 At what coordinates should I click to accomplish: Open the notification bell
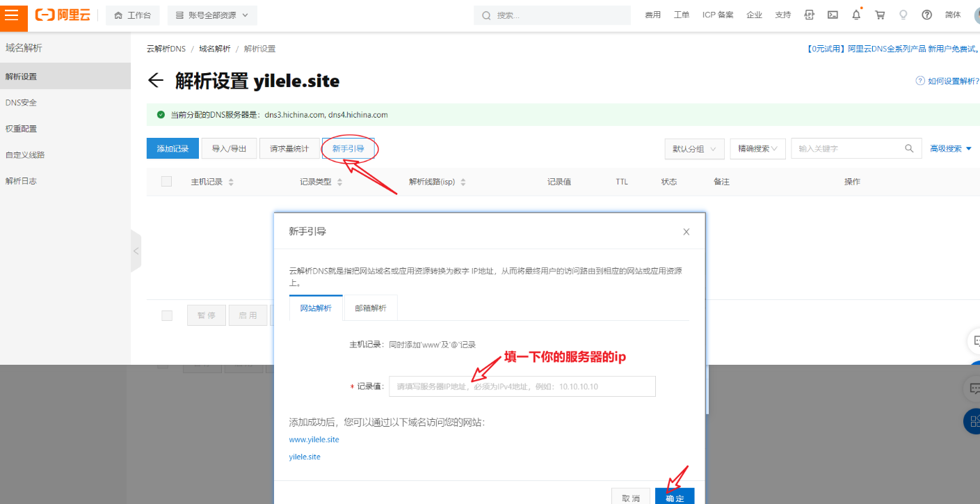856,15
